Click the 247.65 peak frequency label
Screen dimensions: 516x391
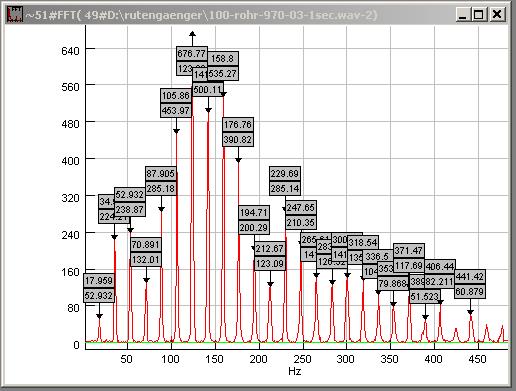301,208
